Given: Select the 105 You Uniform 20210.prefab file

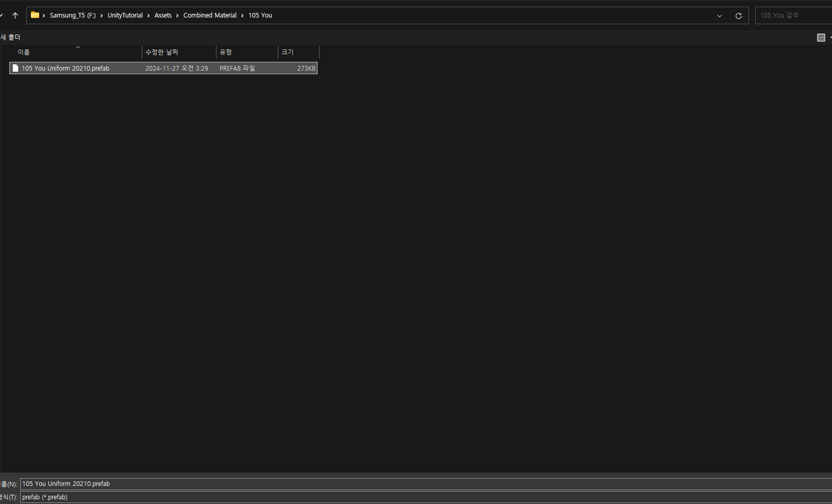Looking at the screenshot, I should 65,68.
